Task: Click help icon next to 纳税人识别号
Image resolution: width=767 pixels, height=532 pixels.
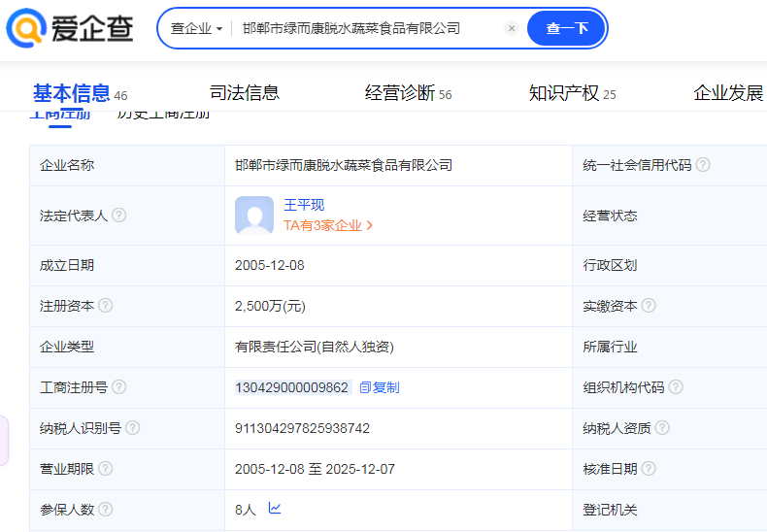Action: click(x=133, y=428)
